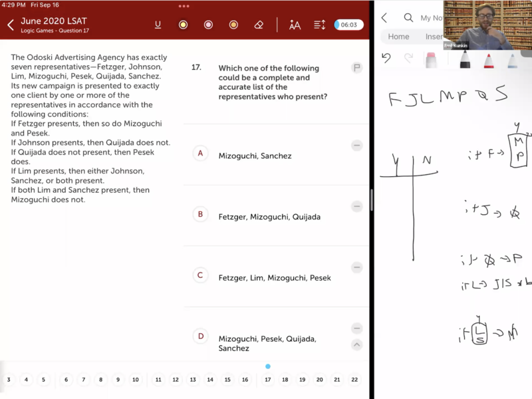Jump to question 18
This screenshot has height=399, width=532.
click(x=285, y=380)
